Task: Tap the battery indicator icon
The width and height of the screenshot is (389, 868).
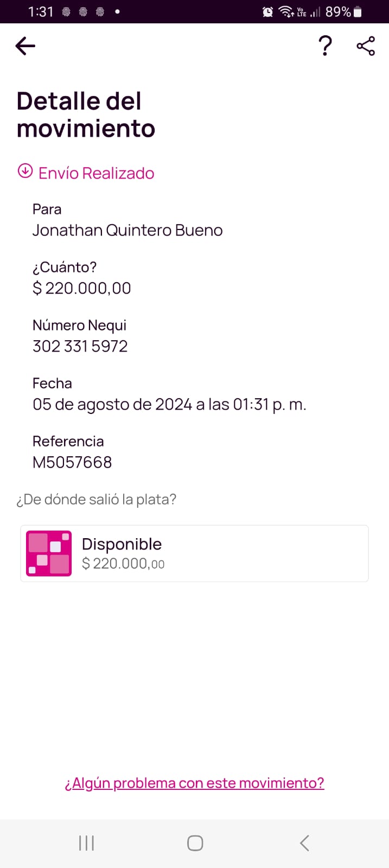Action: point(358,12)
